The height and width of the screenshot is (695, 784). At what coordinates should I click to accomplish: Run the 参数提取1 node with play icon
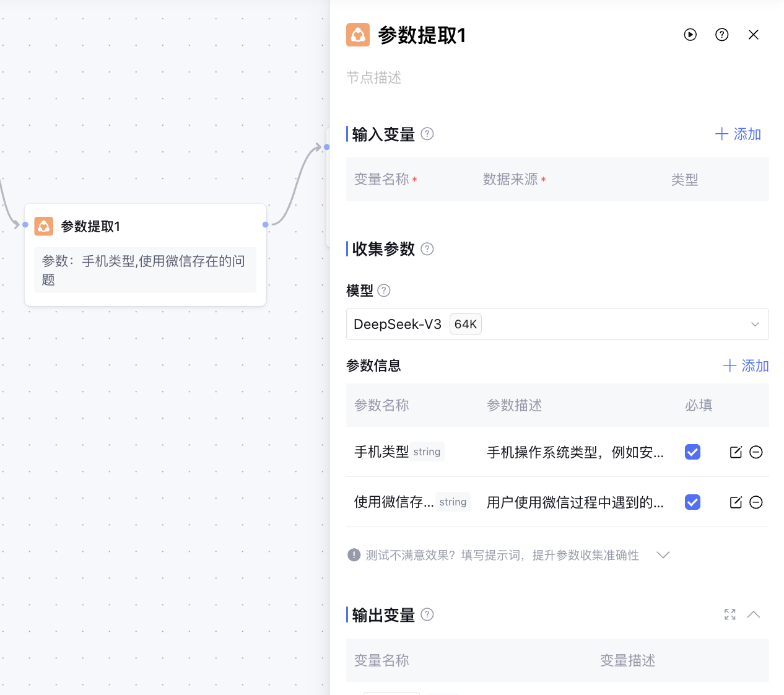pyautogui.click(x=690, y=35)
